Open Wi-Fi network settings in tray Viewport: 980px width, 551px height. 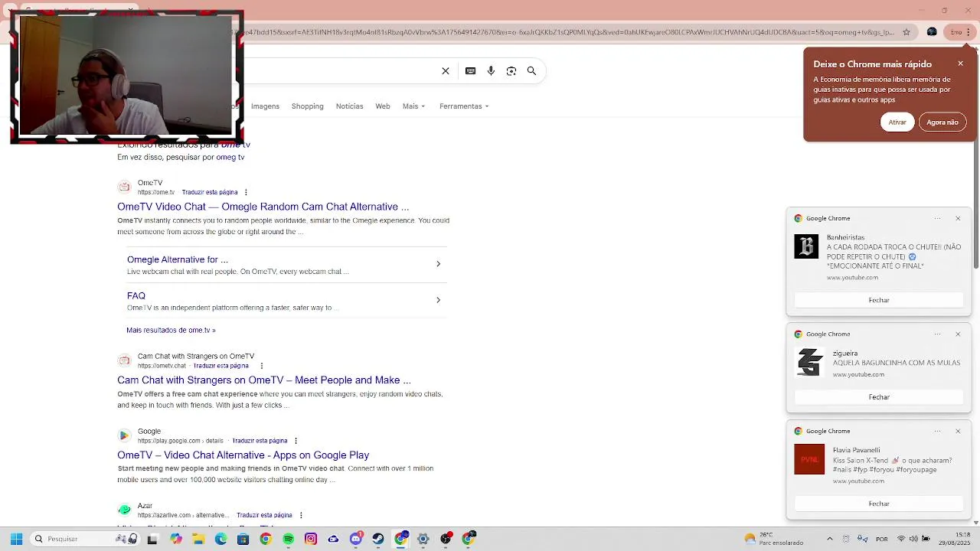click(901, 539)
